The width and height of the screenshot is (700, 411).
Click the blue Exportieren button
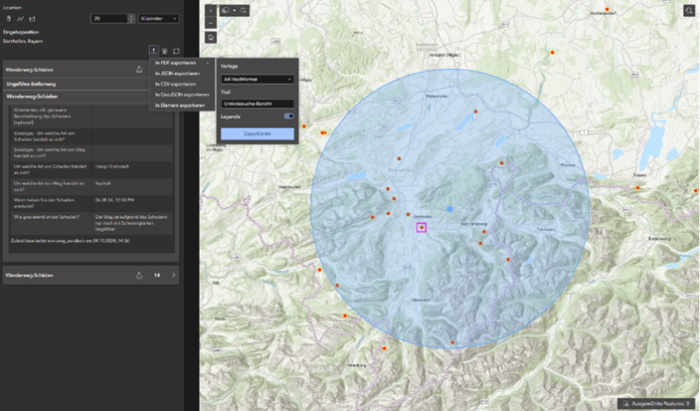coord(257,133)
